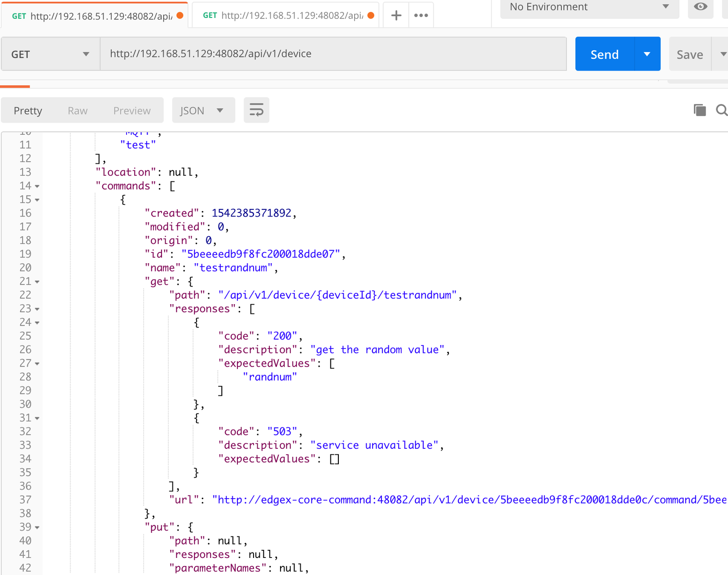Click the id value 5beeeedb9f8fc200018dde07
Viewport: 728px width, 575px height.
[x=261, y=254]
